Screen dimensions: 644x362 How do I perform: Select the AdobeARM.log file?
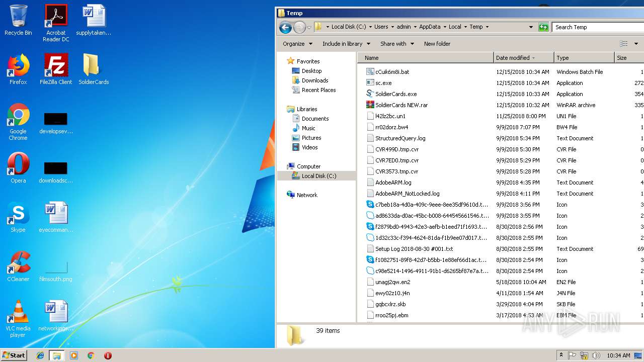pos(388,183)
